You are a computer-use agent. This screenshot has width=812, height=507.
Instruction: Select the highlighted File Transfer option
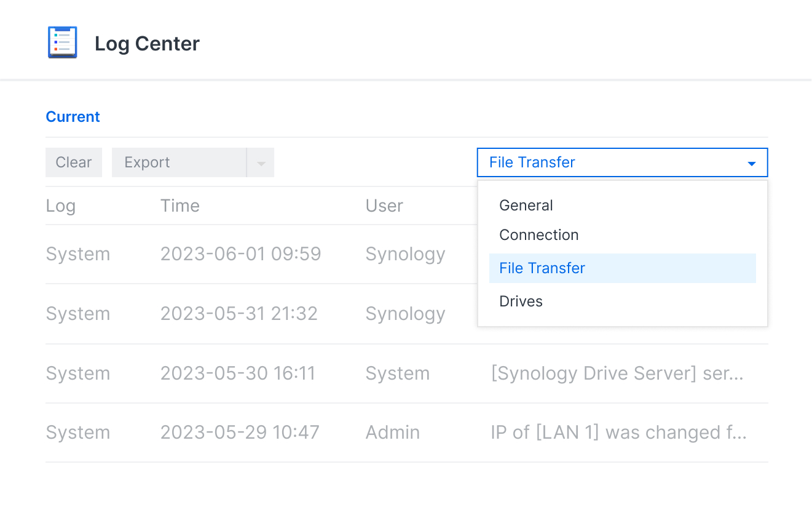[542, 268]
